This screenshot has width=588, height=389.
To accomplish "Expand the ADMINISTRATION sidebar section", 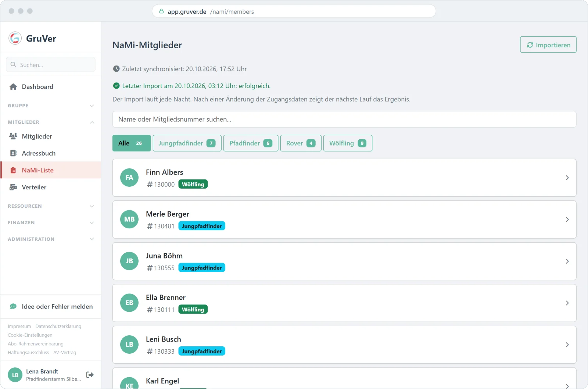I will pos(51,239).
